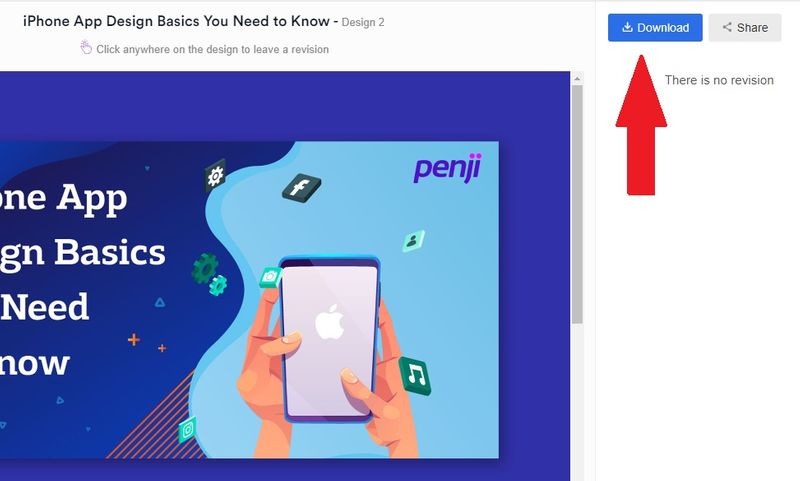Click the blue Download button

655,28
